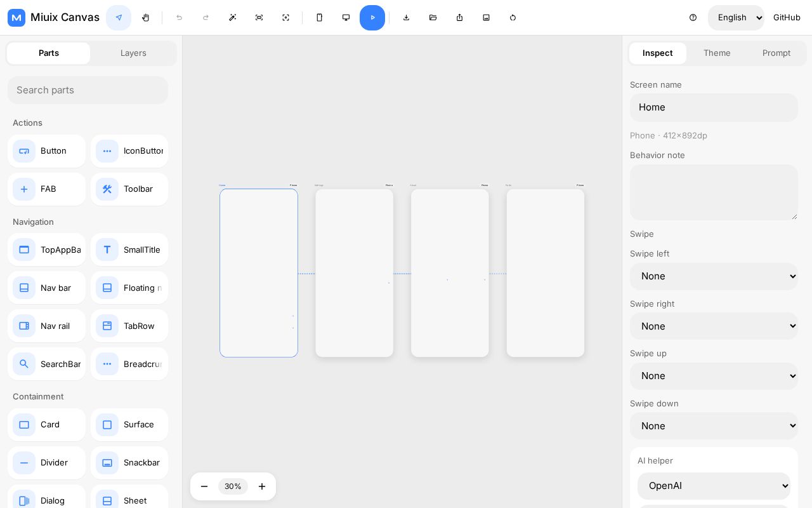The height and width of the screenshot is (508, 812).
Task: Click the Search parts field
Action: tap(88, 90)
